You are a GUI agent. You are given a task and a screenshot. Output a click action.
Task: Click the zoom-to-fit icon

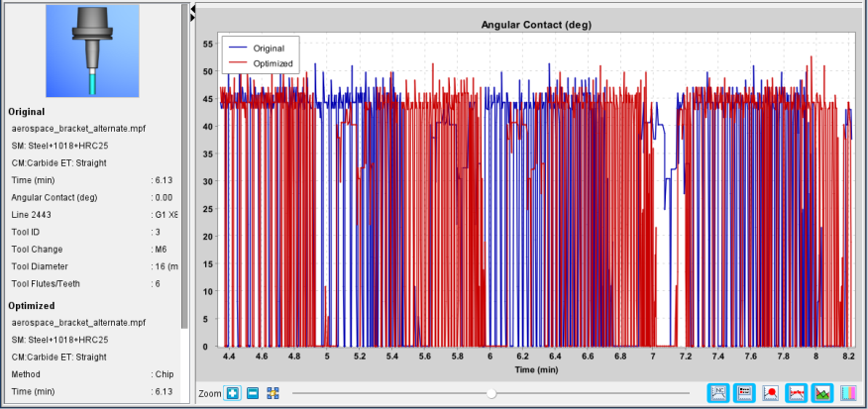(272, 393)
